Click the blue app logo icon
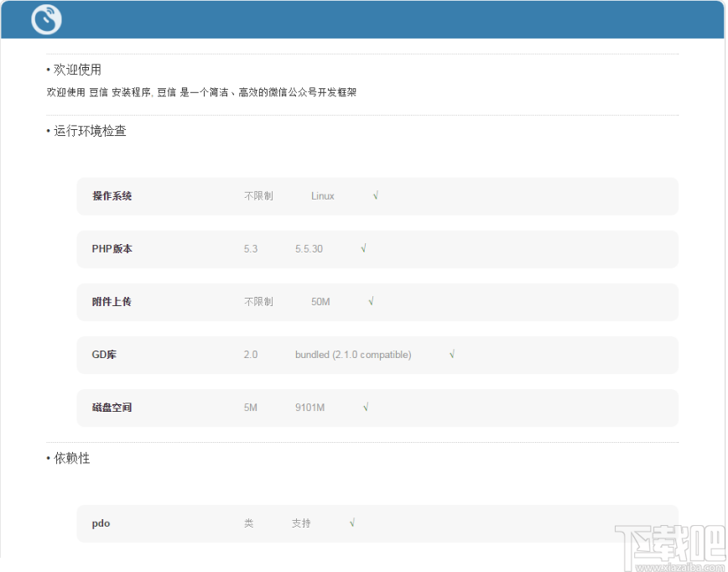 point(46,19)
